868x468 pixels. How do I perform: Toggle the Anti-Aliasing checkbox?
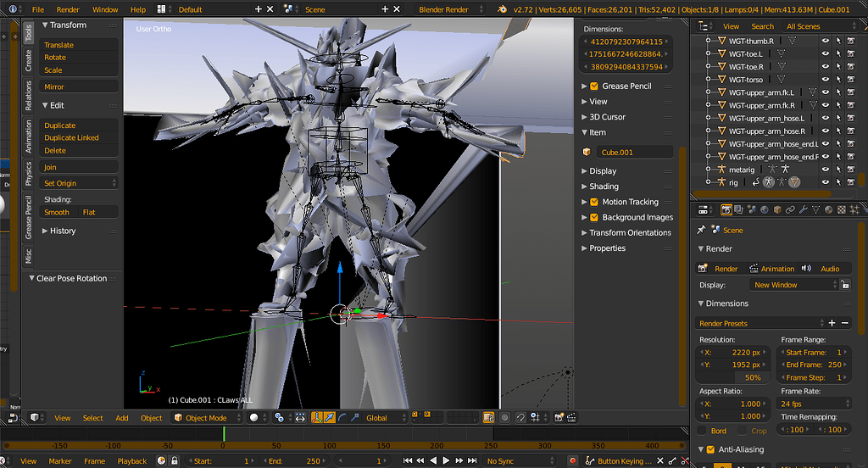(711, 449)
